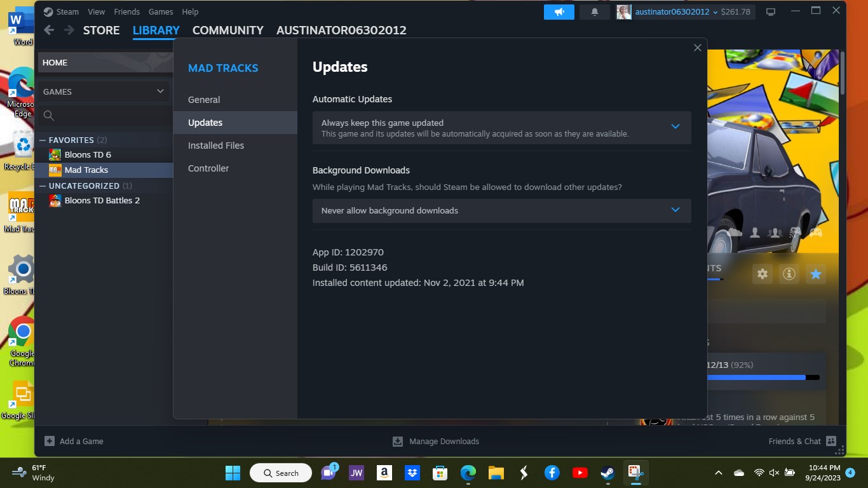Open the account name dropdown
This screenshot has height=488, width=868.
(676, 11)
